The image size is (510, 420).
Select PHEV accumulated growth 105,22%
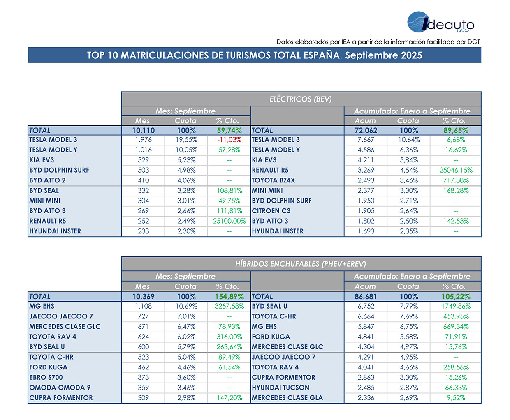click(456, 296)
